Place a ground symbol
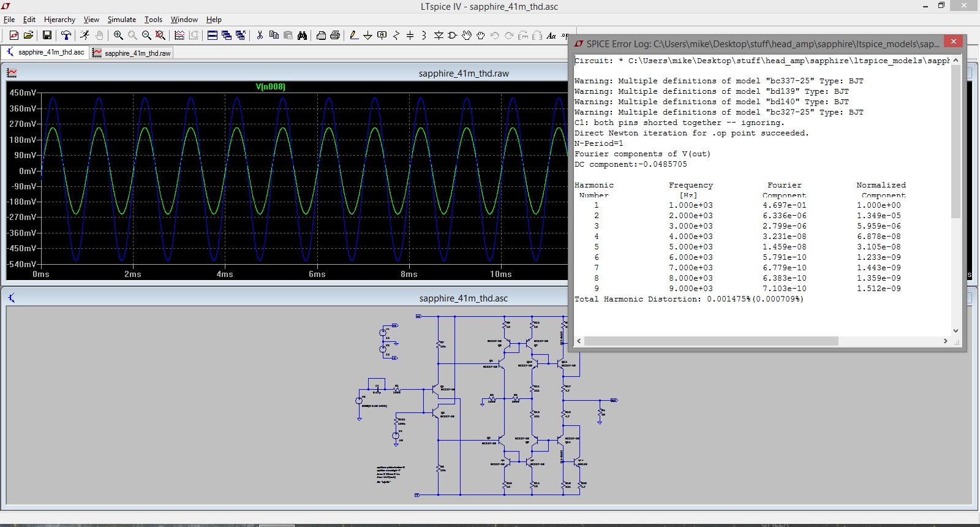The height and width of the screenshot is (527, 980). click(x=367, y=36)
